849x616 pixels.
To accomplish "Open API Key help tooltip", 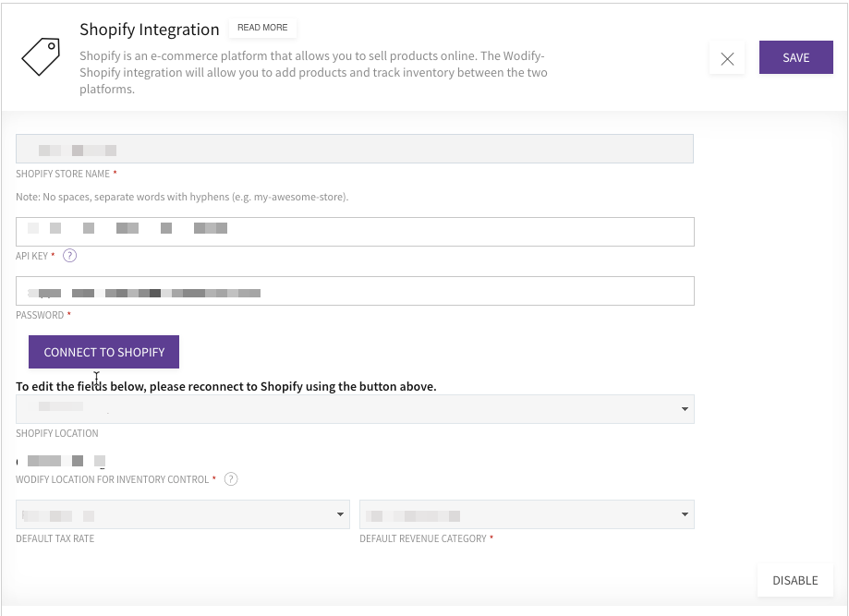I will click(70, 256).
